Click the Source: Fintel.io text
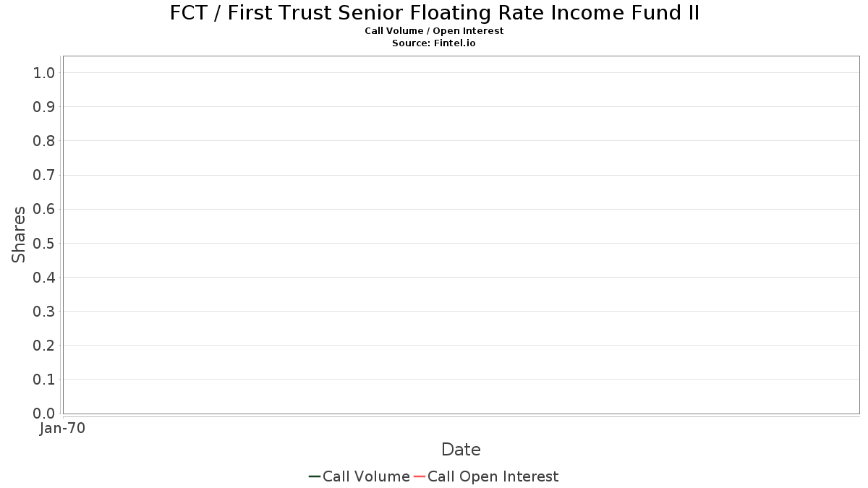Viewport: 868px width, 488px height. (x=434, y=43)
